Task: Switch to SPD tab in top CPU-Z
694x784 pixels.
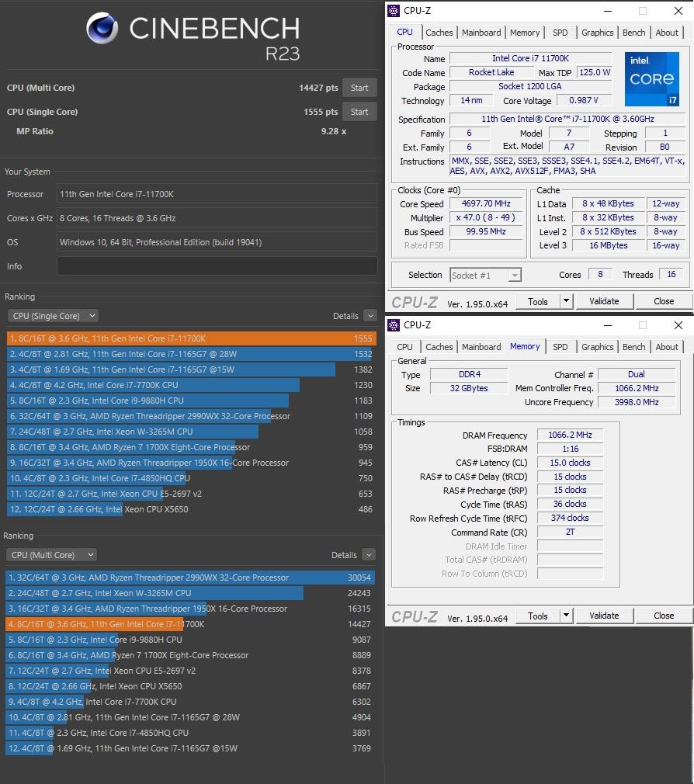Action: point(560,33)
